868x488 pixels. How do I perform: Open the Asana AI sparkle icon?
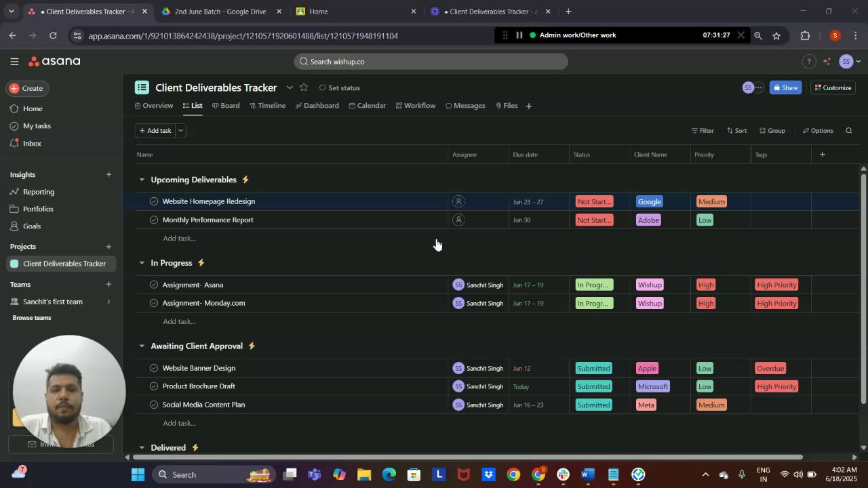pos(827,62)
